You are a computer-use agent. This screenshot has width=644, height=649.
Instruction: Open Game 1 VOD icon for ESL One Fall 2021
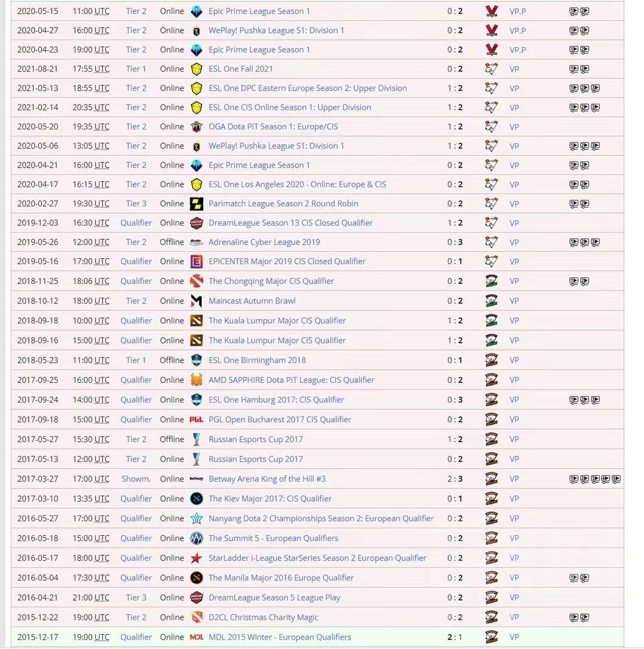[x=574, y=69]
